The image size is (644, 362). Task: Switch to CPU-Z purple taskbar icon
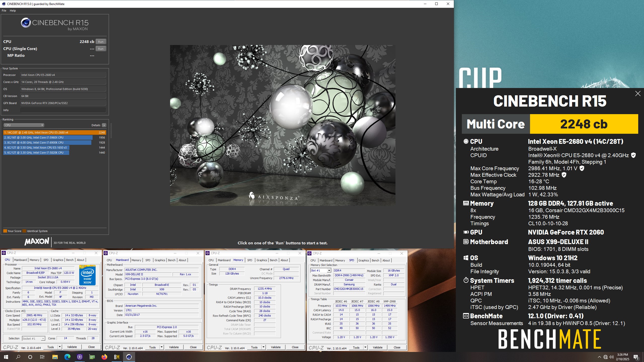coord(80,357)
